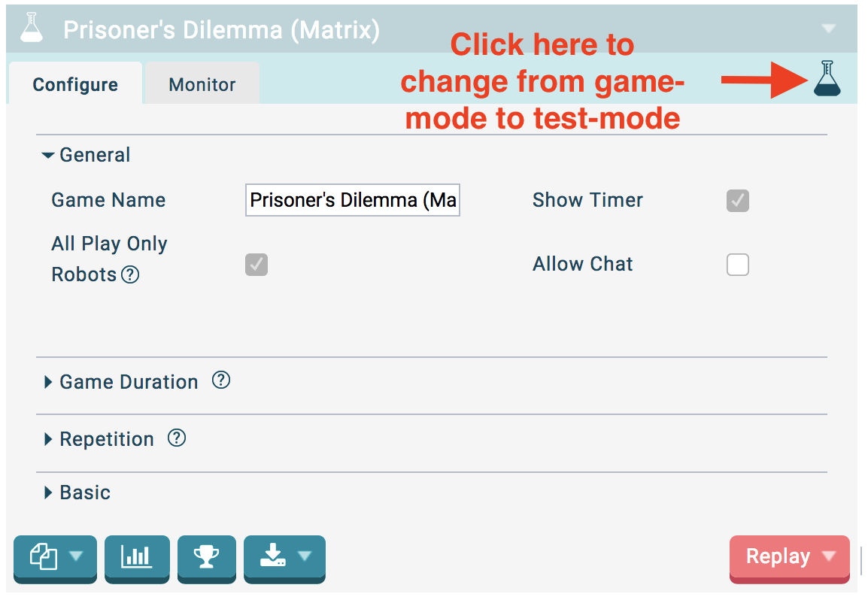Screen dimensions: 868x597
Task: Click the dark flask test-mode icon
Action: coord(827,78)
